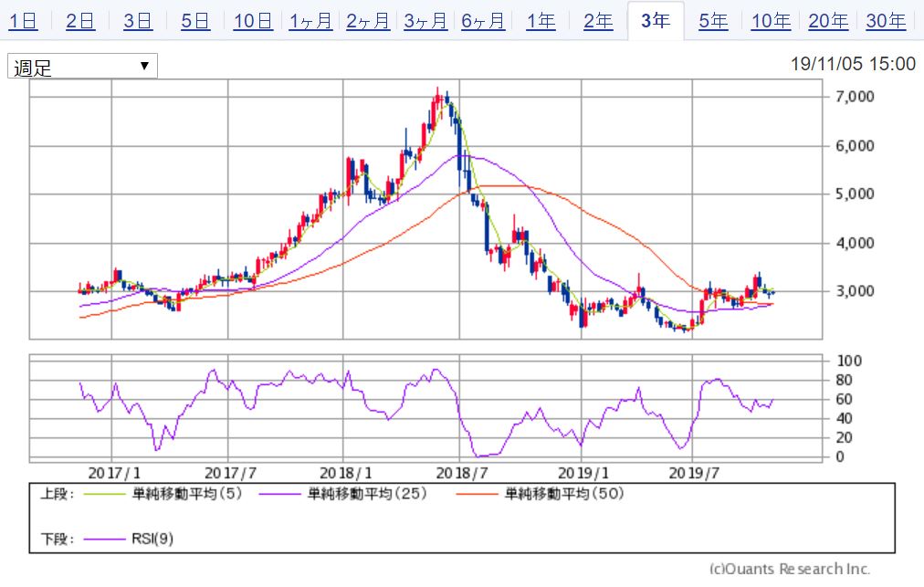
Task: Click the 単純移動平均(25) legend entry
Action: [366, 493]
